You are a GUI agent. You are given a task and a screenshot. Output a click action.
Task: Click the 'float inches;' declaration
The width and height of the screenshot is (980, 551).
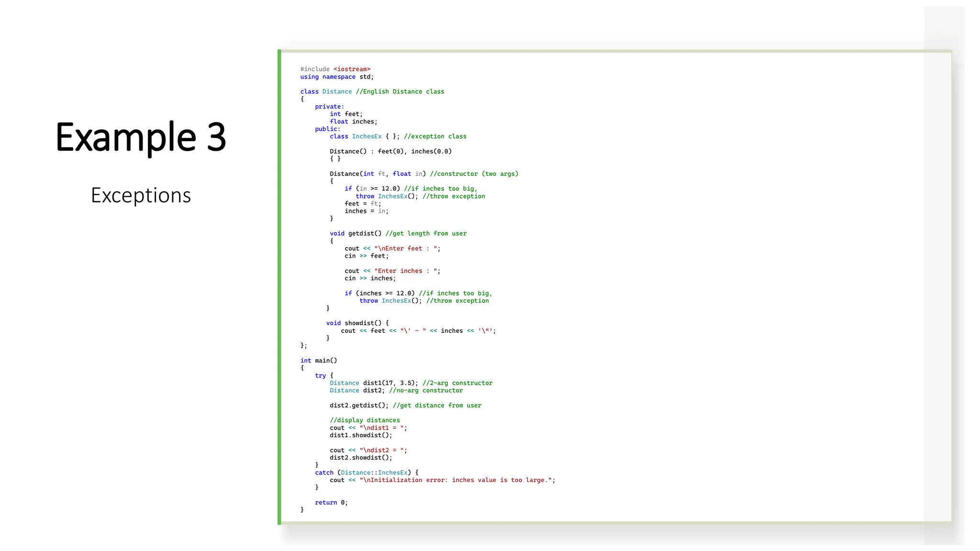[x=353, y=121]
